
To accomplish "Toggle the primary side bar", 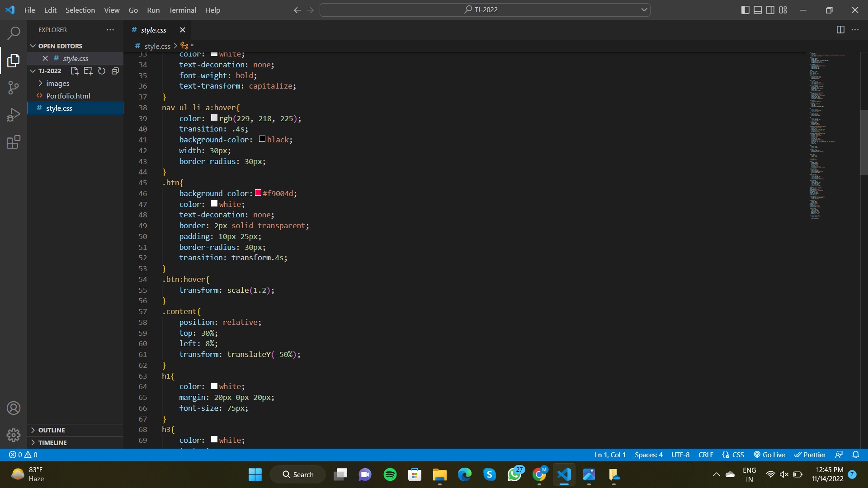I will point(745,9).
